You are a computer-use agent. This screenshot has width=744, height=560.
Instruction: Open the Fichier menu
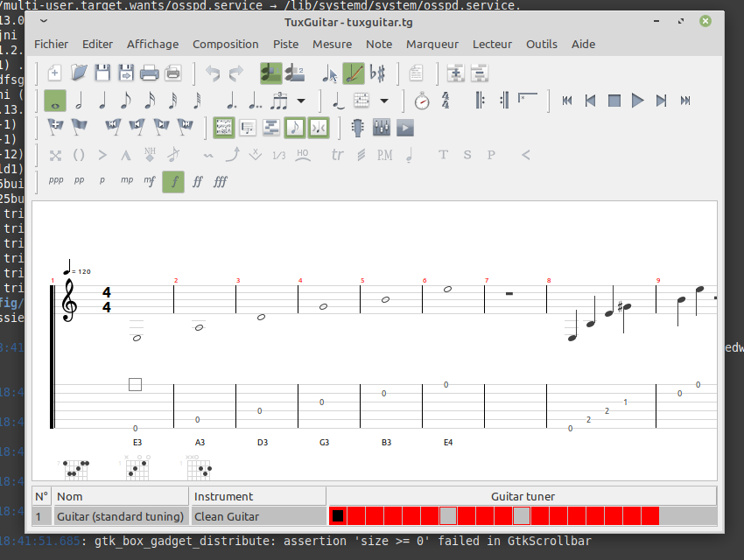52,44
